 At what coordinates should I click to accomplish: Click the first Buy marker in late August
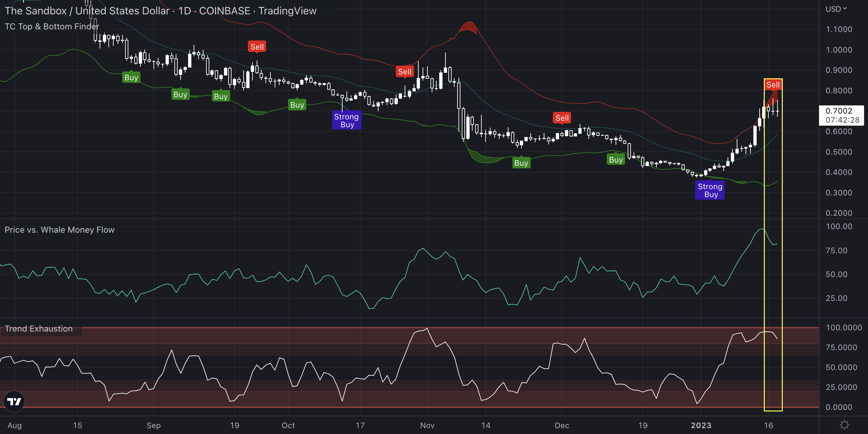[x=131, y=77]
